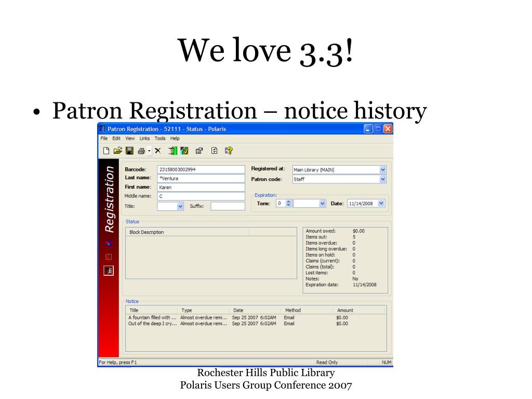The image size is (532, 399).
Task: Expand the Registered at dropdown
Action: pyautogui.click(x=382, y=170)
